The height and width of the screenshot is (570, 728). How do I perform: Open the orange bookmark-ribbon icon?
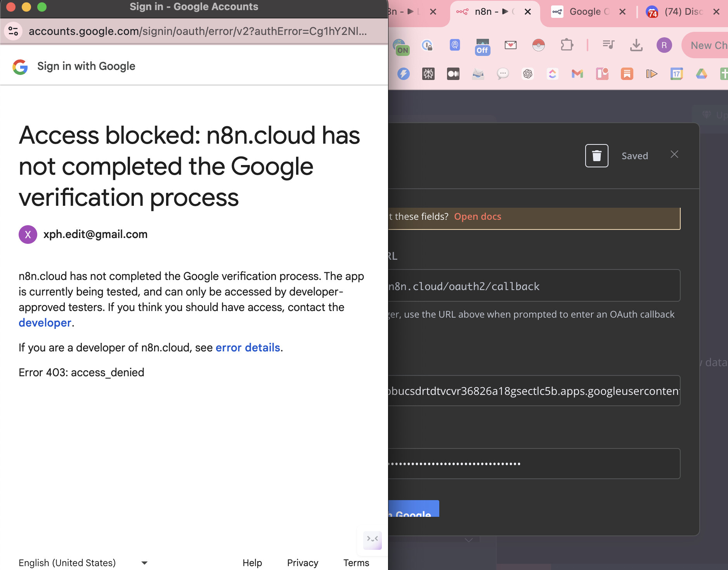627,74
